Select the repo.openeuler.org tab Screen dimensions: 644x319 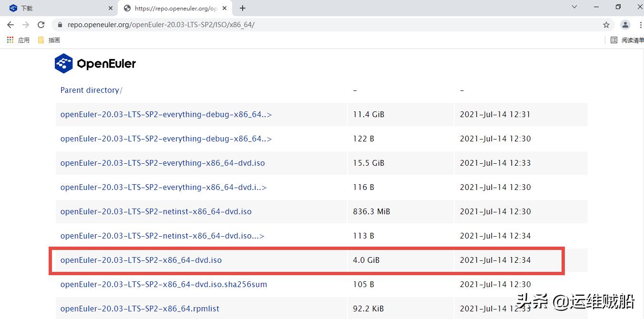(172, 8)
